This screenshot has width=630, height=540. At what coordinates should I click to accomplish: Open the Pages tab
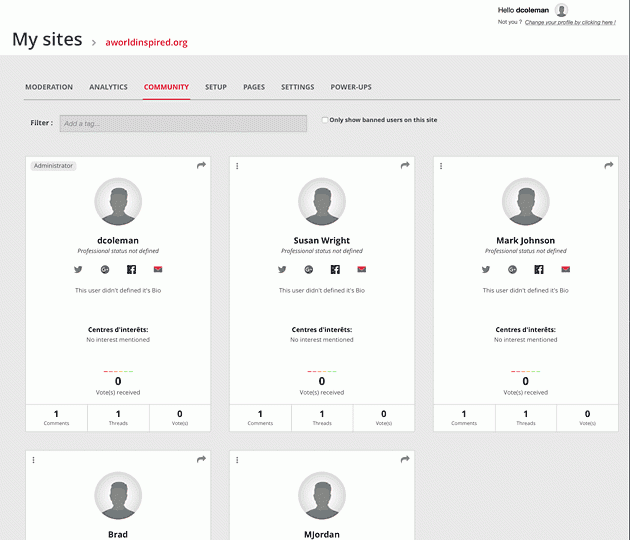254,87
